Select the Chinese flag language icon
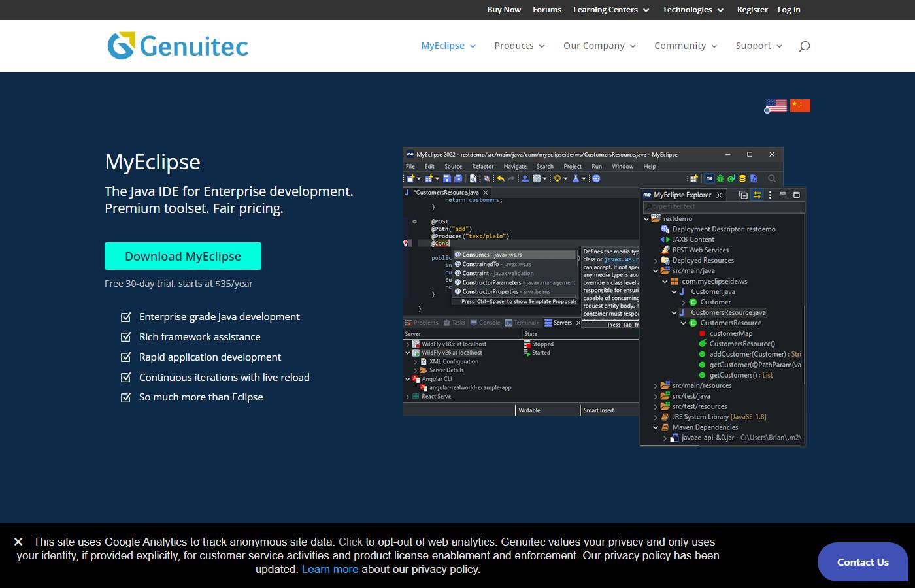915x588 pixels. [800, 106]
